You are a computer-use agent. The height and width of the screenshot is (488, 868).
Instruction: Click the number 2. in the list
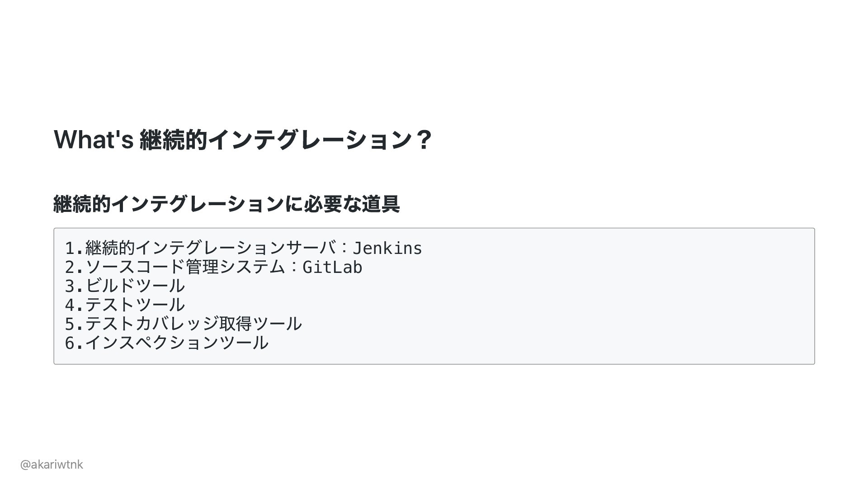[75, 267]
